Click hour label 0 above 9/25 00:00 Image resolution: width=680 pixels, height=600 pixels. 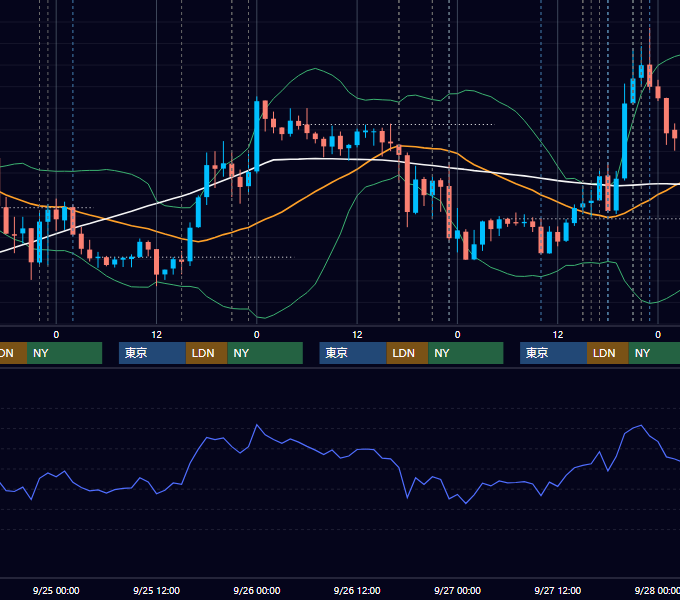click(x=56, y=334)
